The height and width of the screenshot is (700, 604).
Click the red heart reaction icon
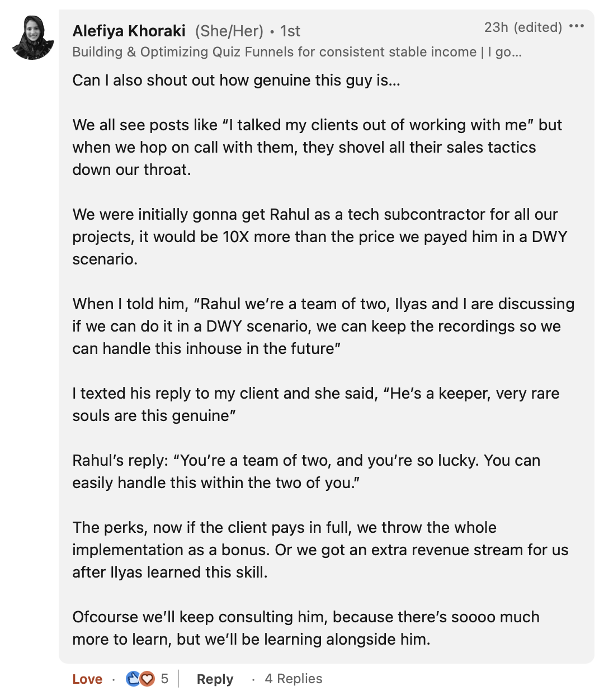click(x=147, y=679)
